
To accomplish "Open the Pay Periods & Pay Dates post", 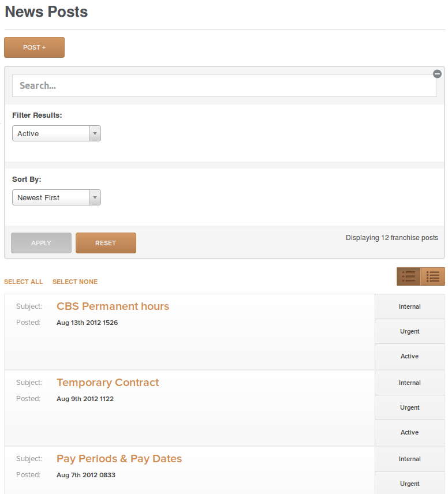I will click(119, 459).
